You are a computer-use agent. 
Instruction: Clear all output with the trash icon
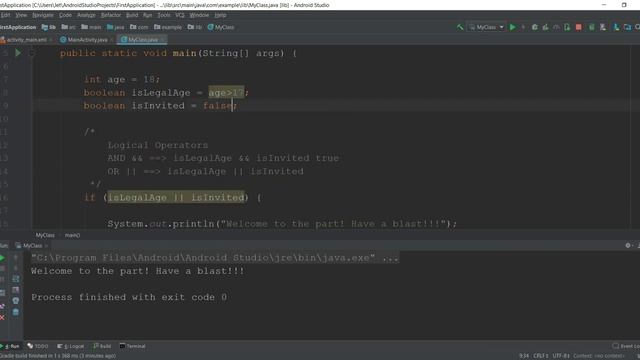[16, 312]
